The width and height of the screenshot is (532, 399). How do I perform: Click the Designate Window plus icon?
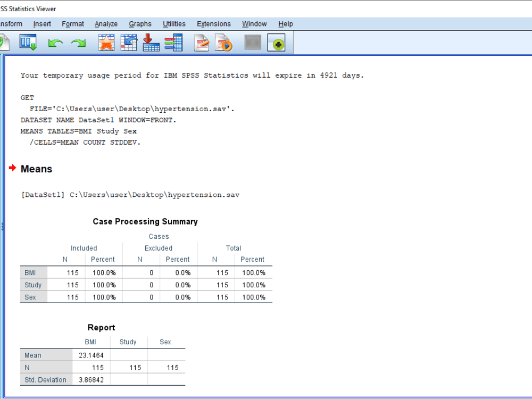point(277,43)
